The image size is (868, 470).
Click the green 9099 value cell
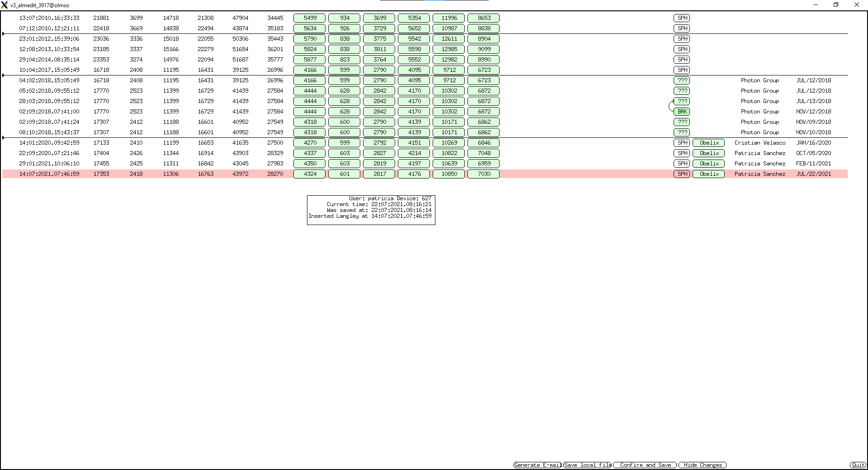coord(484,49)
